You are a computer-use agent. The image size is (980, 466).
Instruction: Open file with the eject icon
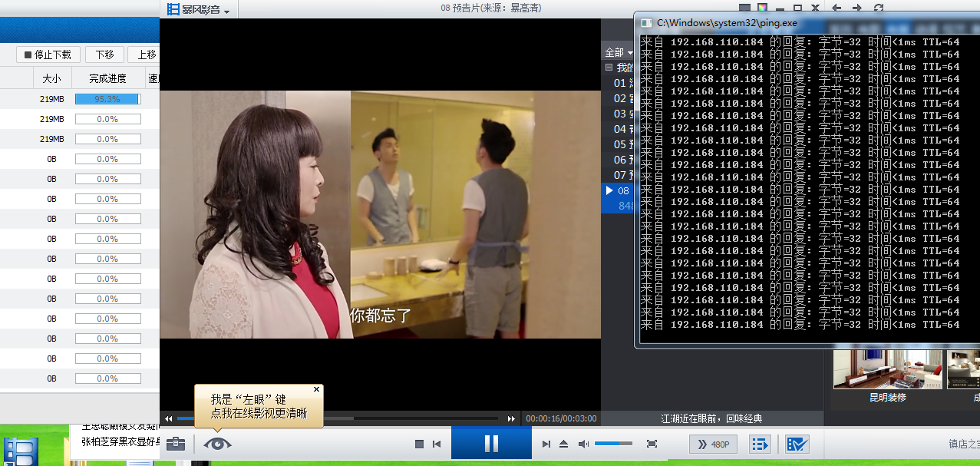[563, 444]
